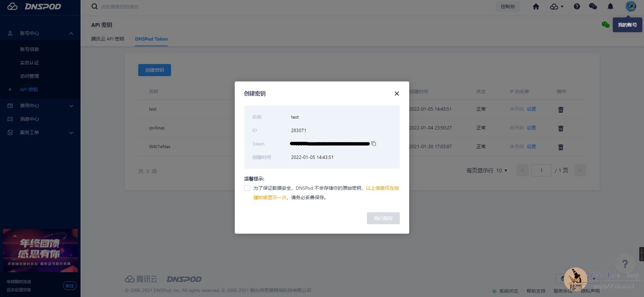This screenshot has height=297, width=644.
Task: Copy the token with the copy icon
Action: coord(374,143)
